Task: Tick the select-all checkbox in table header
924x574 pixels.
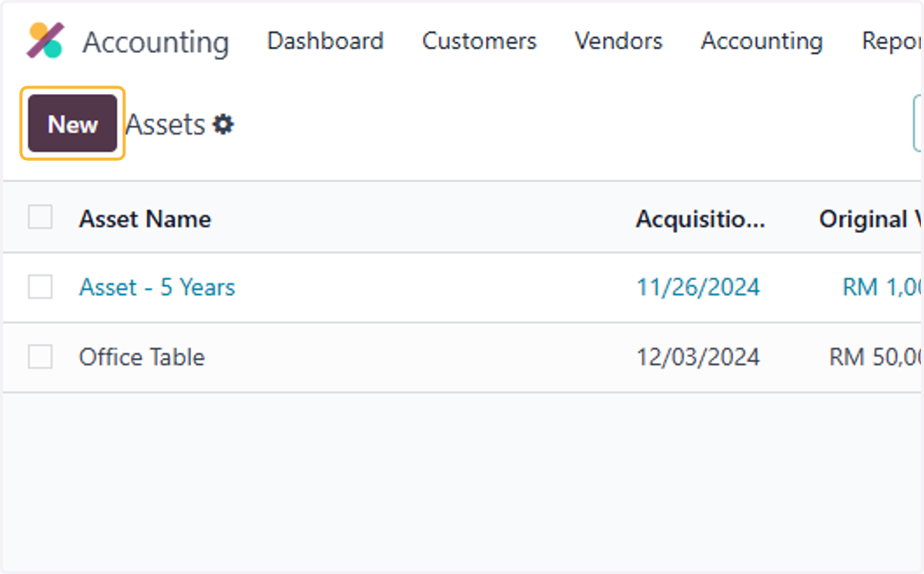Action: pyautogui.click(x=40, y=217)
